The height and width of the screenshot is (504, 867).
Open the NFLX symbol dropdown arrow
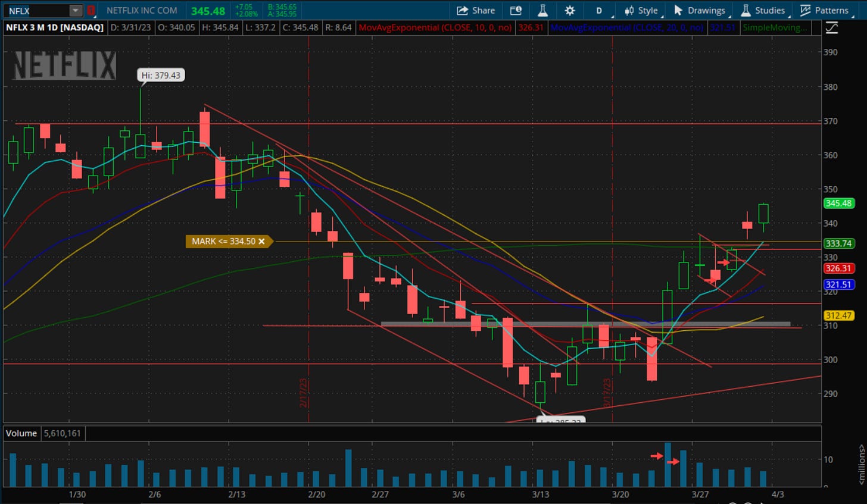click(75, 11)
